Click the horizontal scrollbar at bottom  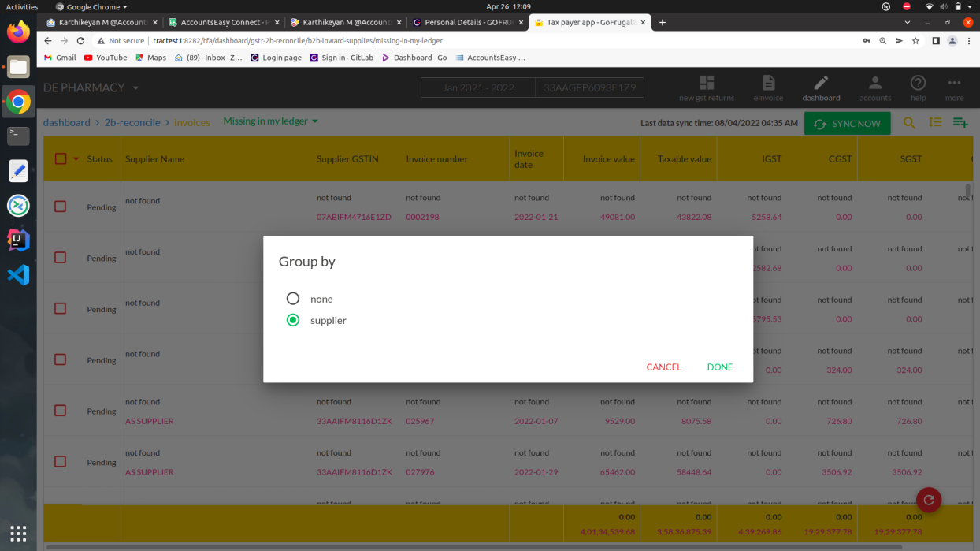(x=473, y=546)
